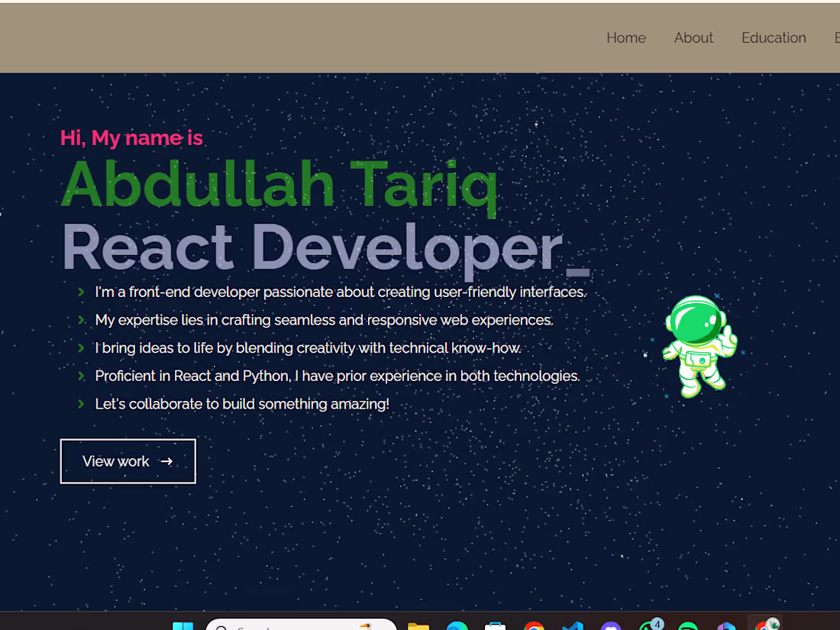The height and width of the screenshot is (630, 840).
Task: Click the taskbar search box
Action: (301, 625)
